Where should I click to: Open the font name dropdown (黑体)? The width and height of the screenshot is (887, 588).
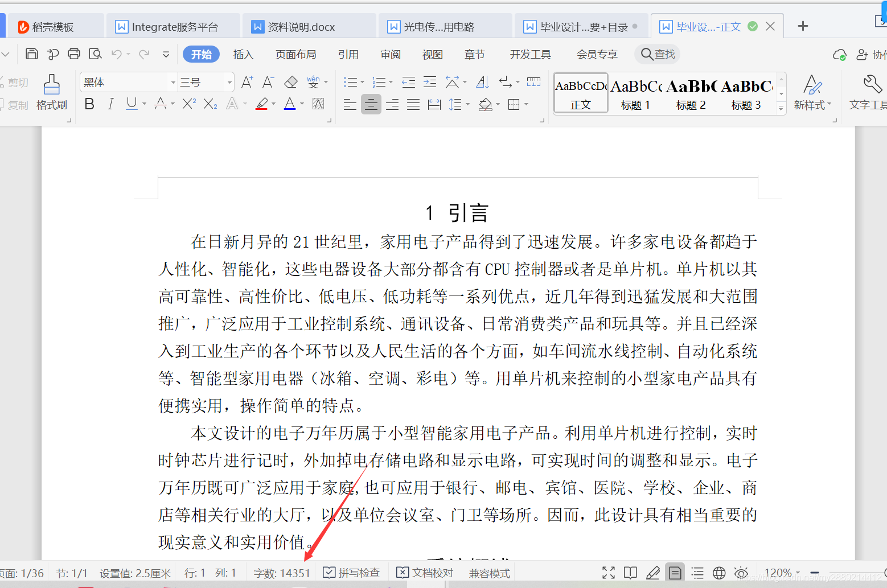(x=173, y=83)
